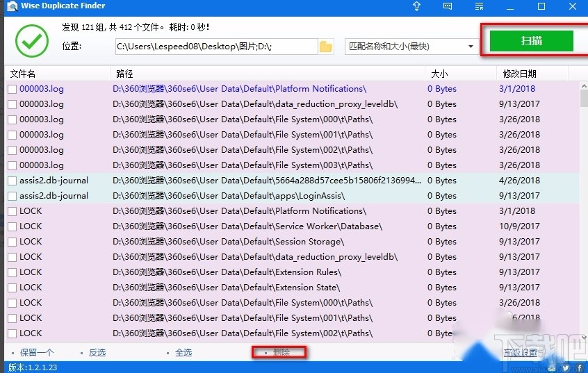Open the match mode dropdown 匹配名称和大小(最快)
Screen dimensions: 588x373
click(411, 47)
